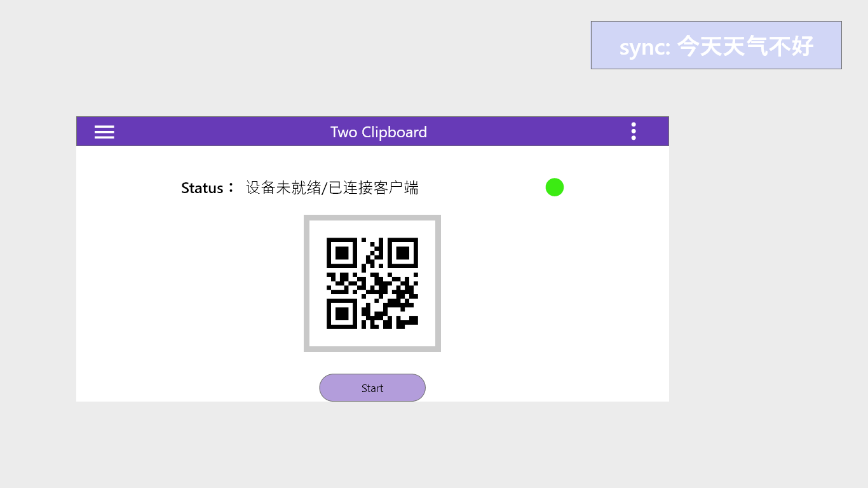Click the bold Status label
Viewport: 868px width, 488px height.
tap(202, 188)
